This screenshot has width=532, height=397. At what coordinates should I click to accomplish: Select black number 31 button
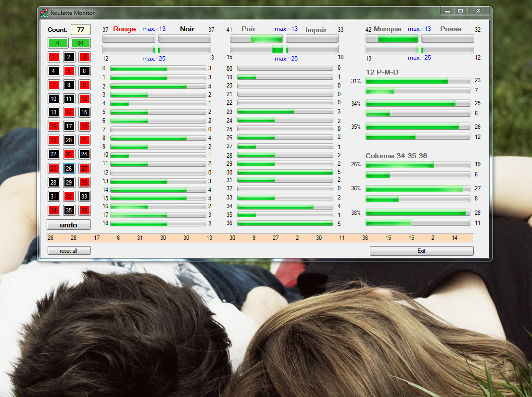coord(53,196)
